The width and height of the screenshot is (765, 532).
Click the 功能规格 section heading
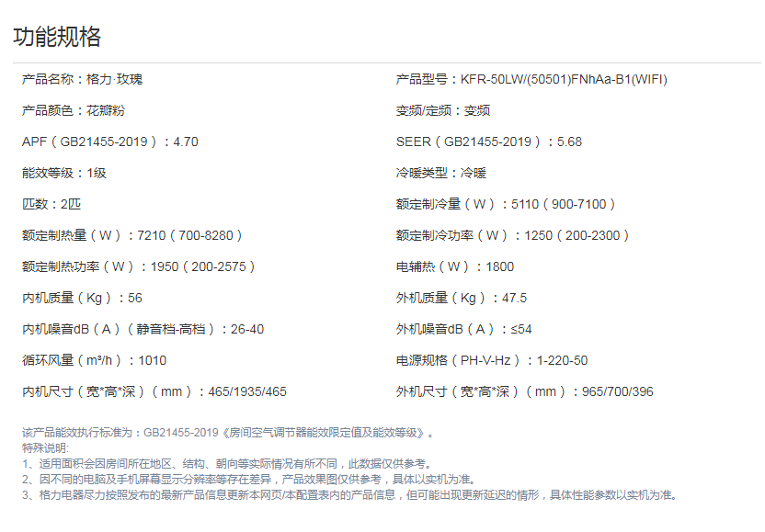click(x=57, y=37)
